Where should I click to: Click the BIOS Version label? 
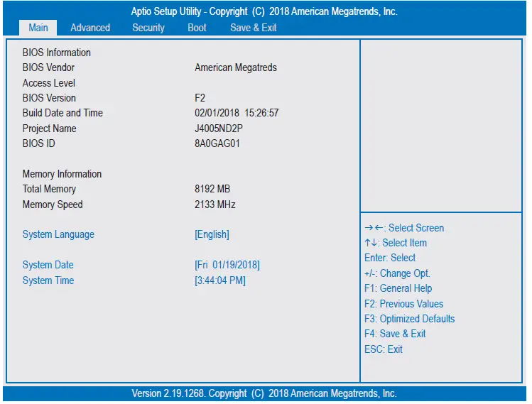(49, 98)
